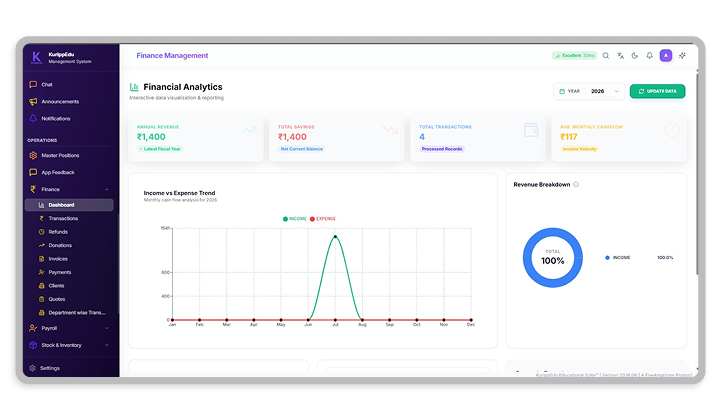Image resolution: width=721 pixels, height=420 pixels.
Task: Click the Stock & Inventory box icon
Action: tap(33, 345)
